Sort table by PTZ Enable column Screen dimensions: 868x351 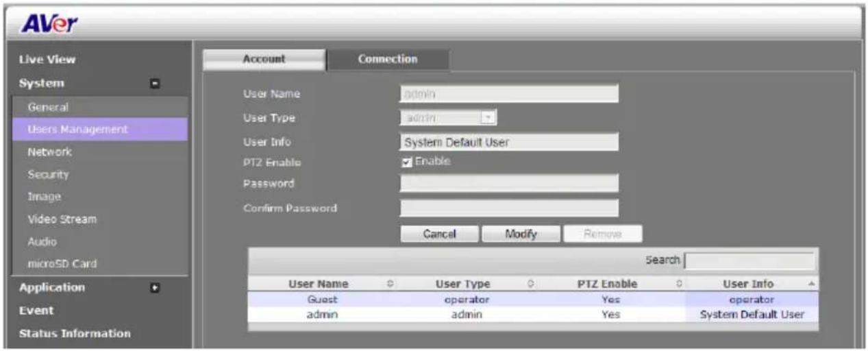pyautogui.click(x=612, y=284)
